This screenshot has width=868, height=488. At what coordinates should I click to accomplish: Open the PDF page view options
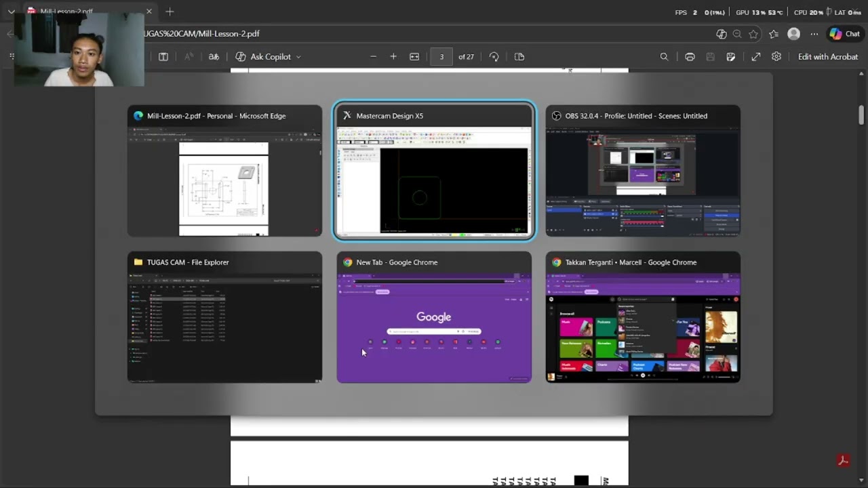point(519,57)
